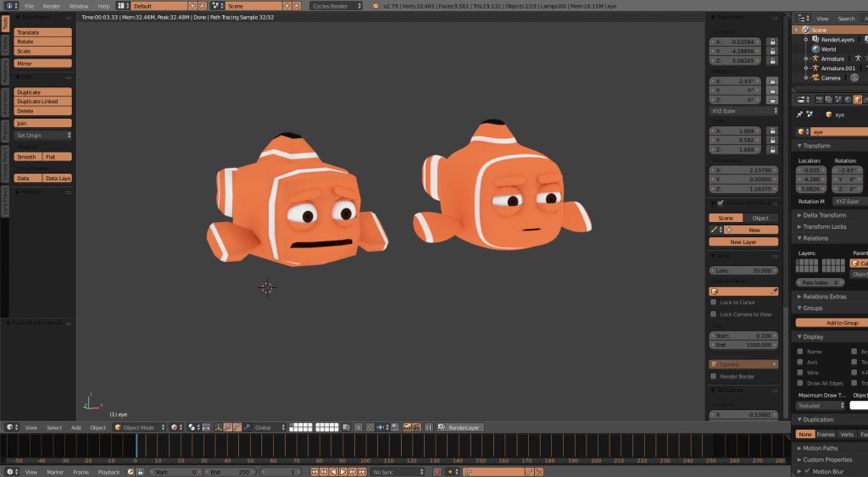
Task: Enable Lock Camera to View checkbox
Action: coord(714,313)
